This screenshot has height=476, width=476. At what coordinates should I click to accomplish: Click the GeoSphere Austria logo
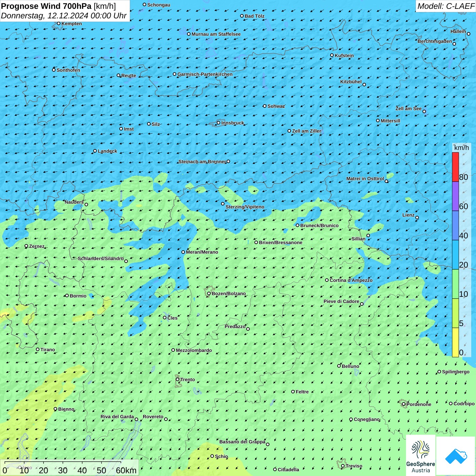[421, 455]
